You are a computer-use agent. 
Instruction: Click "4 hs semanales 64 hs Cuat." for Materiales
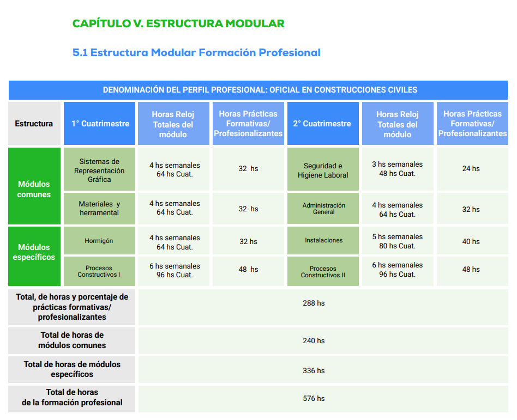(175, 208)
